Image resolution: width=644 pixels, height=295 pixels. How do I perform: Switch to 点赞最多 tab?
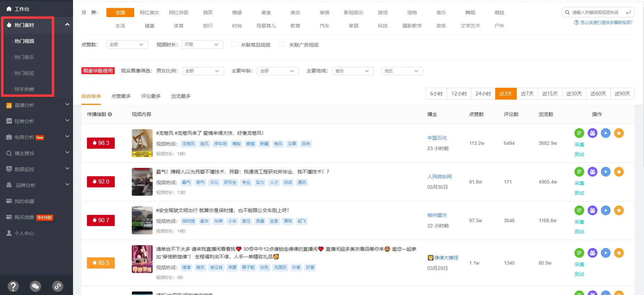click(x=121, y=96)
